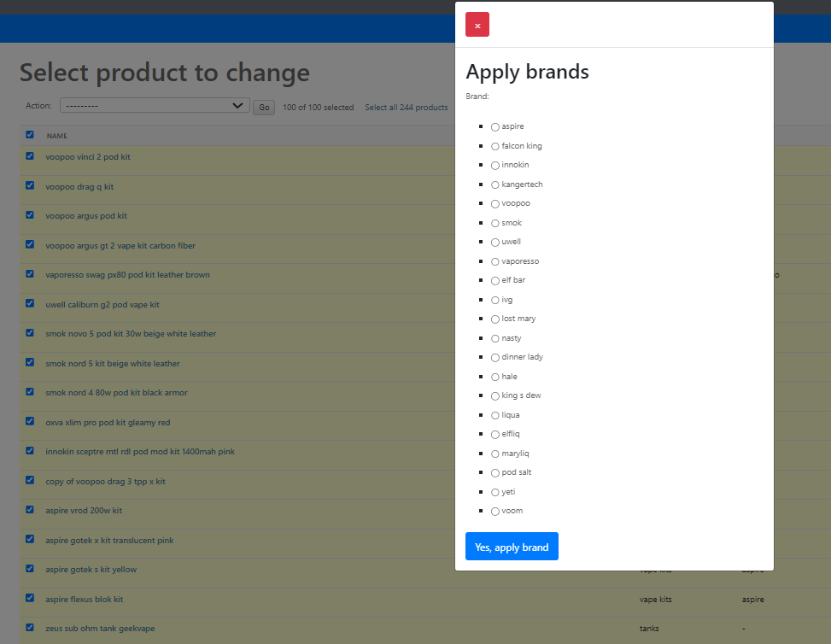Choose nasty brand radio
831x644 pixels.
(495, 339)
